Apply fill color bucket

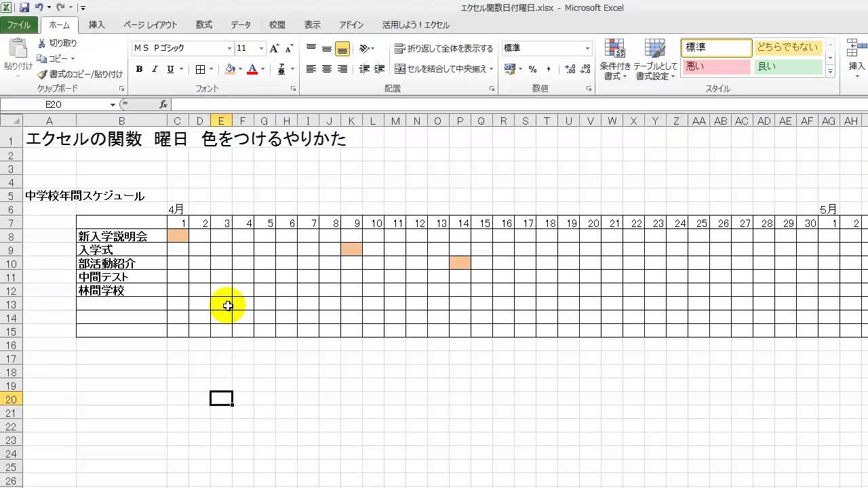[231, 69]
